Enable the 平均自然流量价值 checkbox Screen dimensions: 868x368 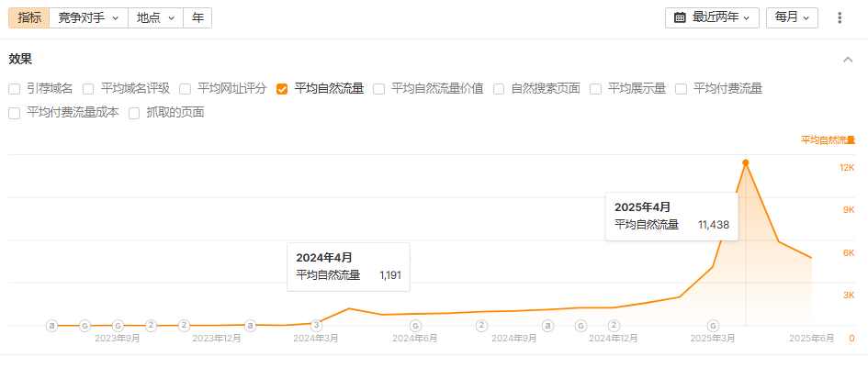pos(379,88)
